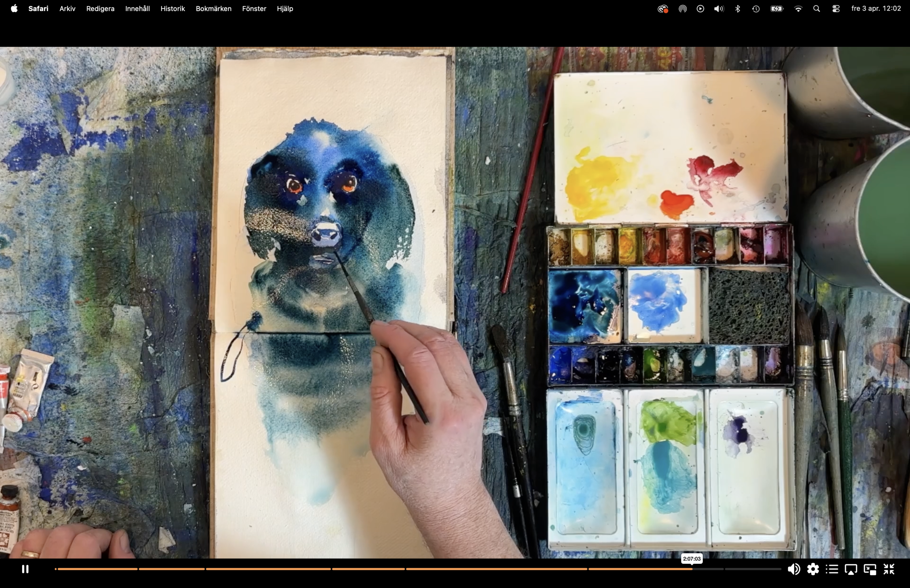Open Spotlight search in menu bar
910x588 pixels.
pyautogui.click(x=817, y=9)
